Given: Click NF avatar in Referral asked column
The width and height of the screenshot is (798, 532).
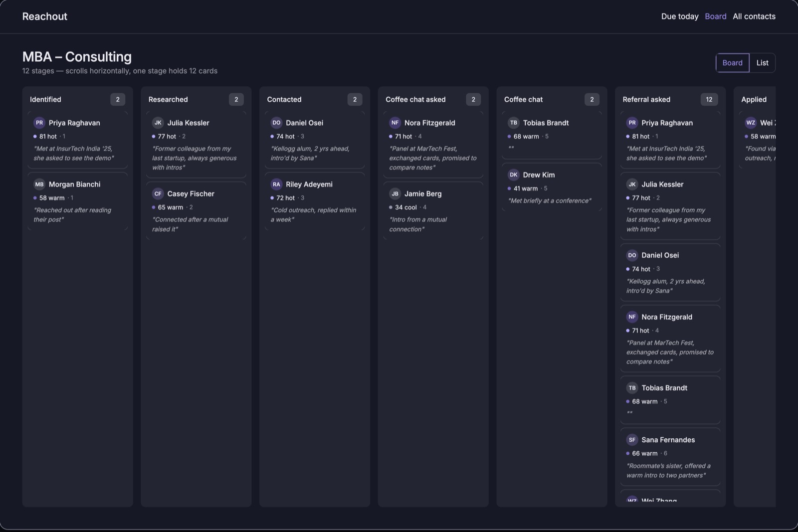Looking at the screenshot, I should 632,317.
